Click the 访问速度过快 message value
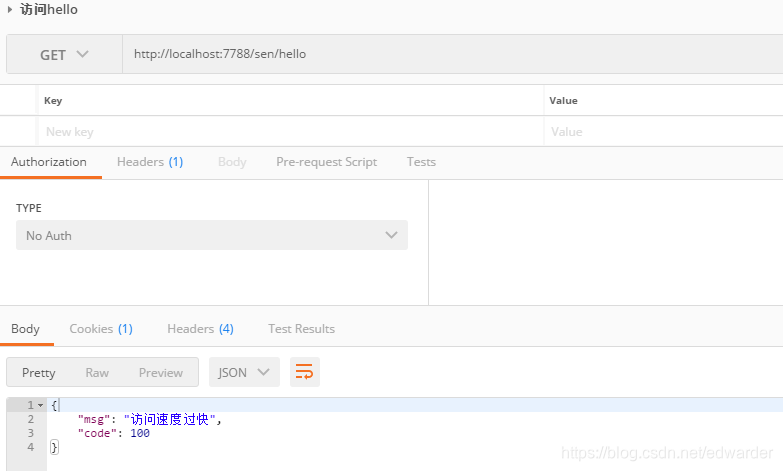The height and width of the screenshot is (471, 783). pos(170,419)
